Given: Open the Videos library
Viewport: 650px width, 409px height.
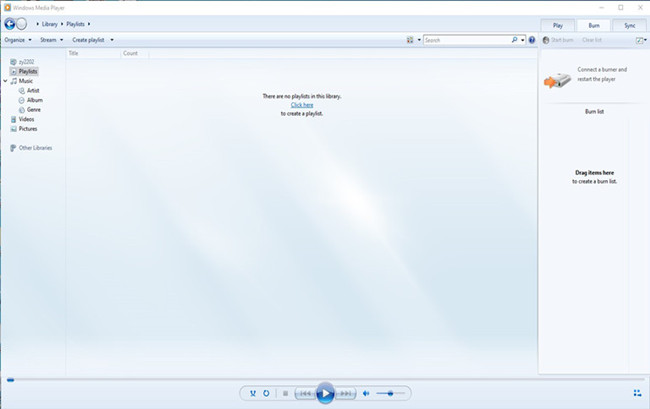Looking at the screenshot, I should [x=26, y=119].
